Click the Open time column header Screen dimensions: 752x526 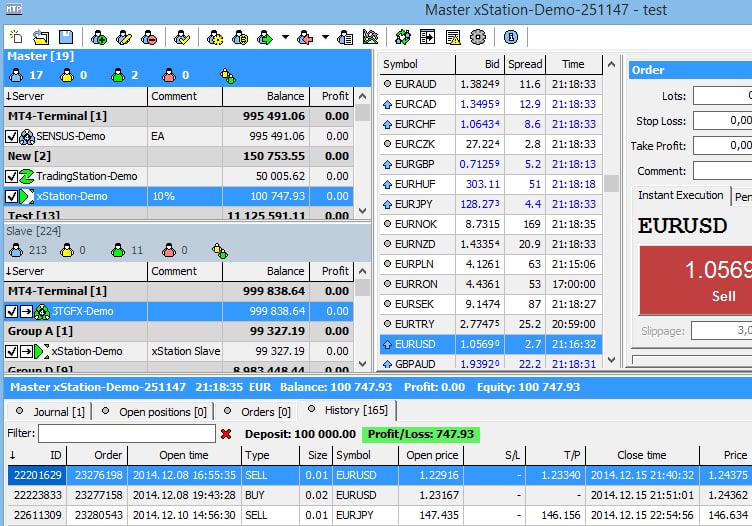point(184,455)
